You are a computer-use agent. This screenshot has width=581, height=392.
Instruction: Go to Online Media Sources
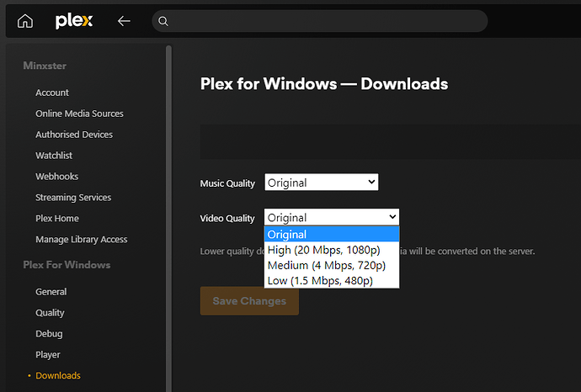[79, 114]
